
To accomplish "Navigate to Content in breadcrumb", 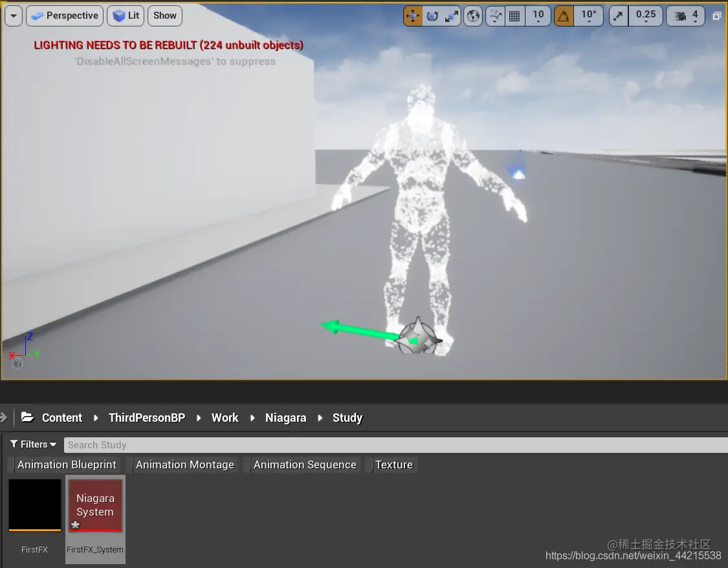I will pyautogui.click(x=61, y=418).
